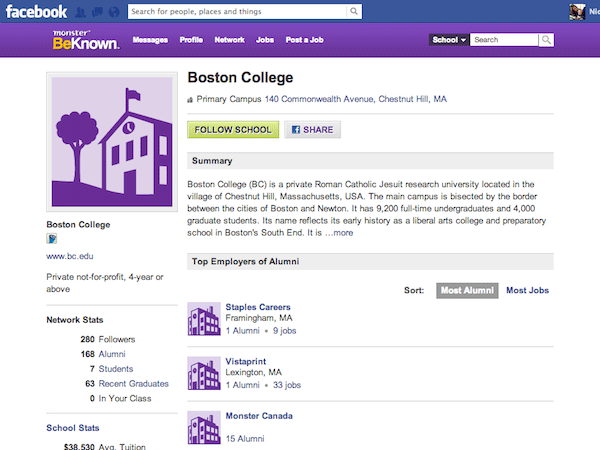The image size is (600, 450).
Task: Click the Boston College page title
Action: 240,77
